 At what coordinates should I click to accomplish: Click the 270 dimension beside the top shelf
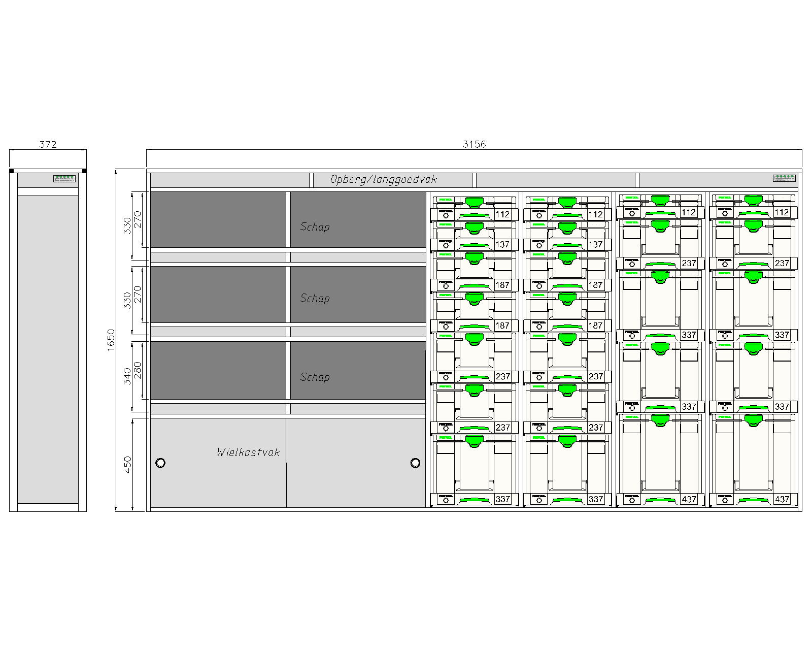(138, 220)
